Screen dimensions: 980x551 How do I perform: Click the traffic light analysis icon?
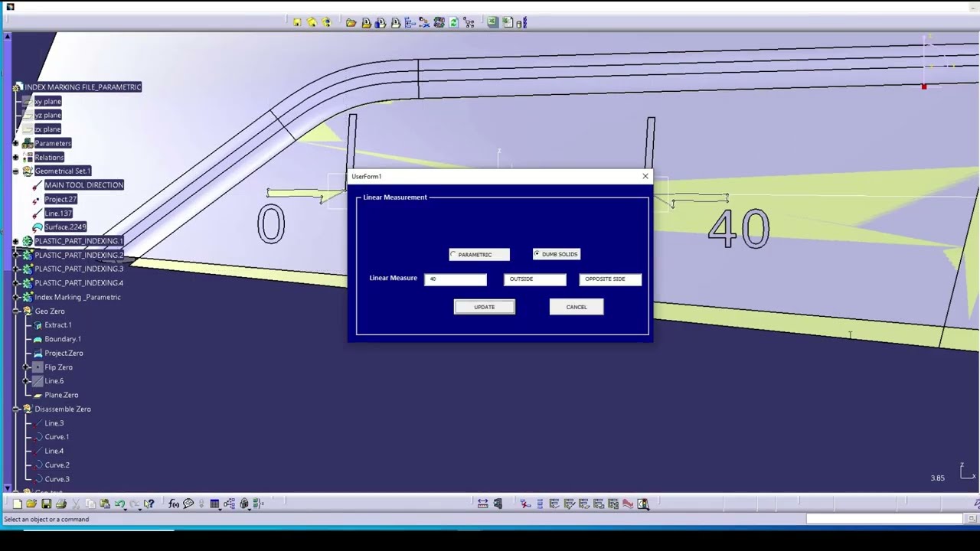(642, 504)
